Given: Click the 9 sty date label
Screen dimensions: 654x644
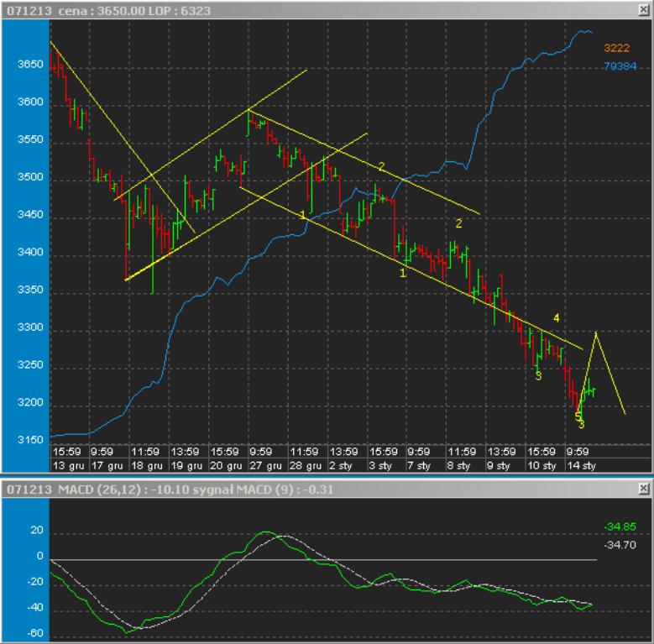Looking at the screenshot, I should pos(499,465).
